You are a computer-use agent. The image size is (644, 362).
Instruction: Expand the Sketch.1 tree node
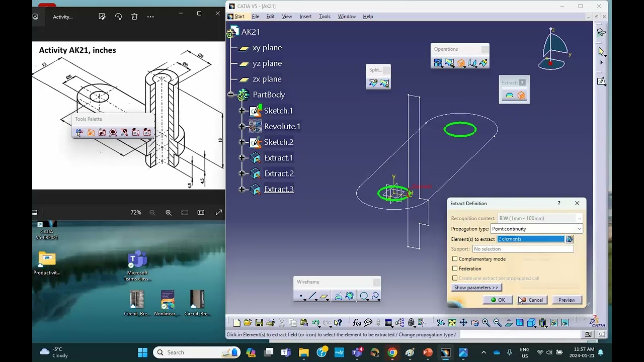[242, 111]
